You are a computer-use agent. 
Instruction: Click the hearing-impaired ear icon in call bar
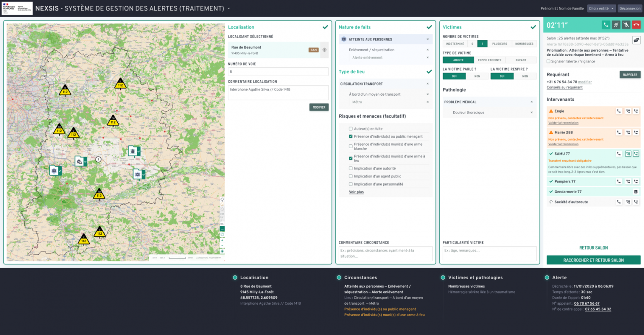[616, 25]
